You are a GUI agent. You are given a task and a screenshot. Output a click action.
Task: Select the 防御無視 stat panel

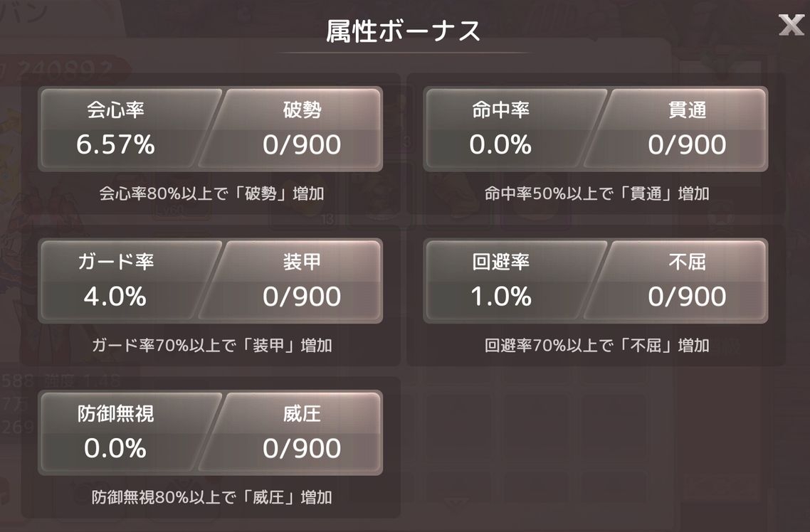point(115,432)
